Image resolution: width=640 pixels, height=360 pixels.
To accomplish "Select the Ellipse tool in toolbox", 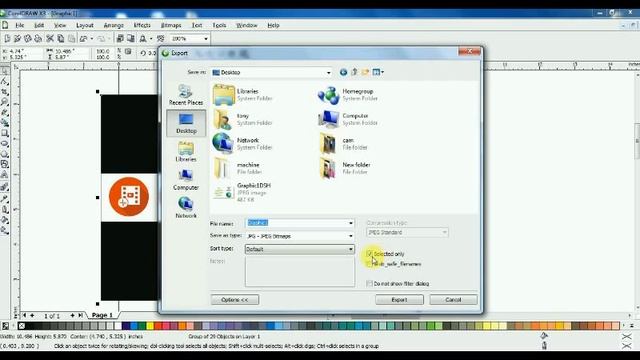I will tap(4, 144).
